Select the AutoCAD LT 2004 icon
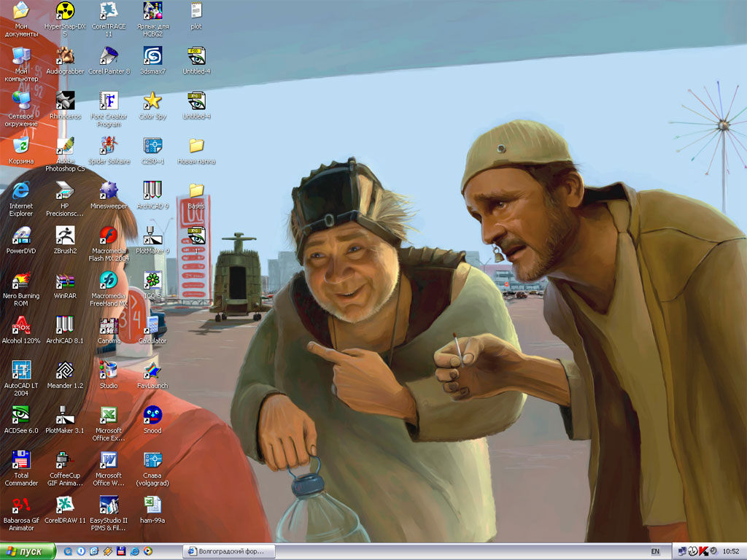The width and height of the screenshot is (747, 560). click(x=21, y=370)
